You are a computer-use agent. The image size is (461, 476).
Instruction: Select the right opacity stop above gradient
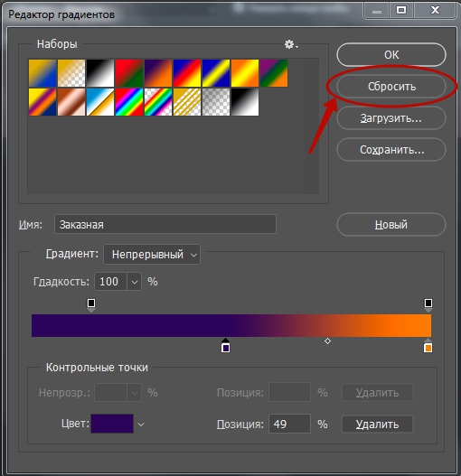pyautogui.click(x=428, y=304)
